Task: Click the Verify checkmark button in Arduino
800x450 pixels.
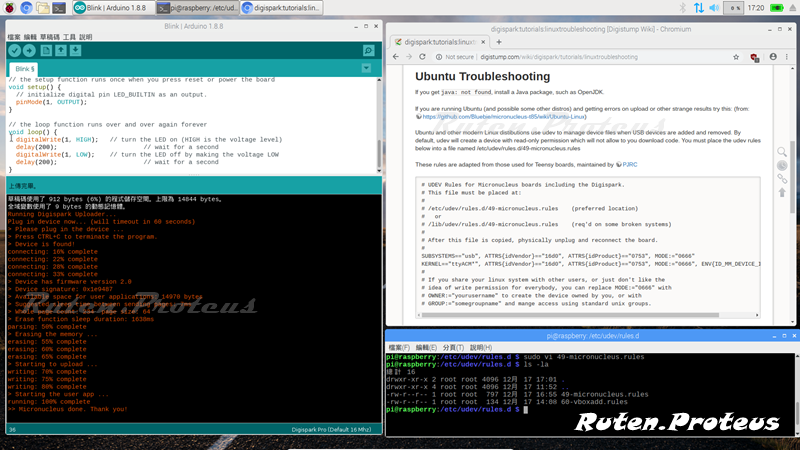Action: tap(14, 51)
